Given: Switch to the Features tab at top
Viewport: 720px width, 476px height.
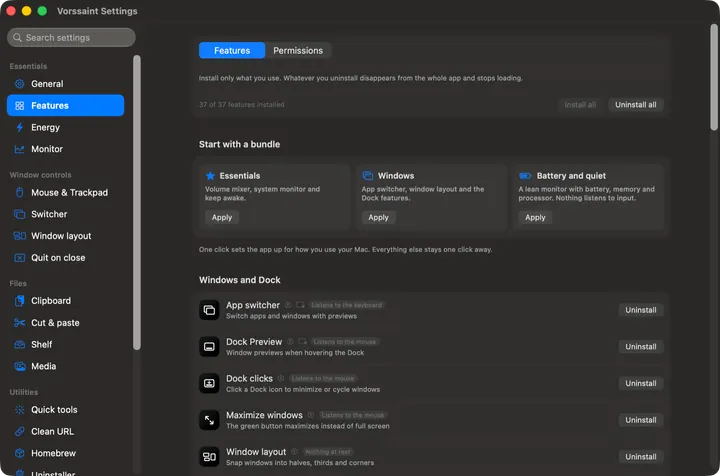Looking at the screenshot, I should pos(232,50).
